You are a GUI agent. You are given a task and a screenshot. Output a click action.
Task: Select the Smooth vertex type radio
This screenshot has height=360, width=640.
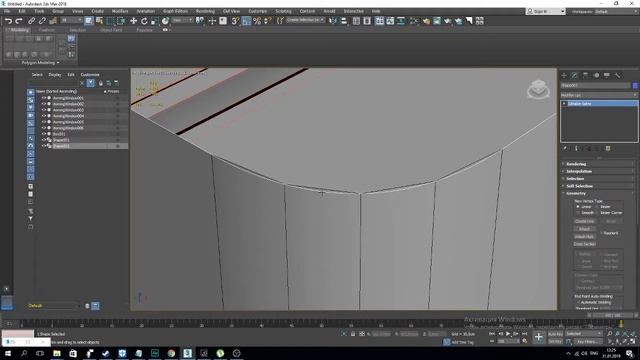(x=578, y=213)
